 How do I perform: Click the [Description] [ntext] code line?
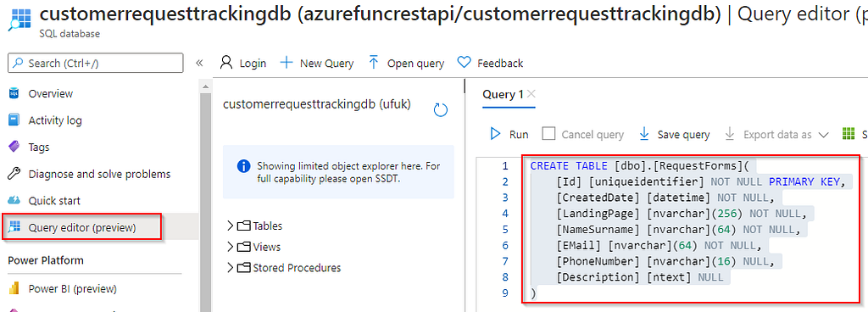(x=639, y=277)
